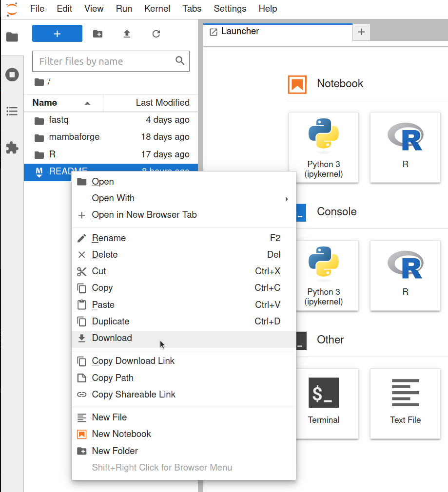
Task: Launch a new Python 3 notebook
Action: (x=323, y=148)
